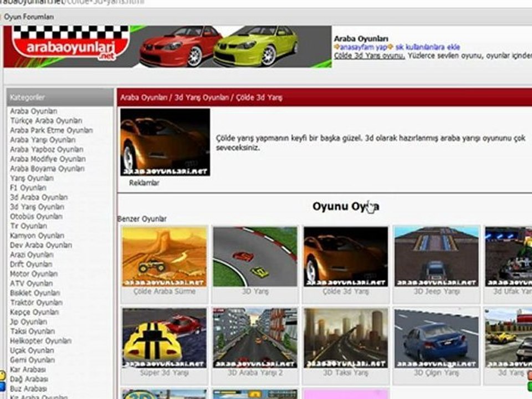This screenshot has height=399, width=532.
Task: Go to Dağ Arabası category
Action: [x=29, y=378]
